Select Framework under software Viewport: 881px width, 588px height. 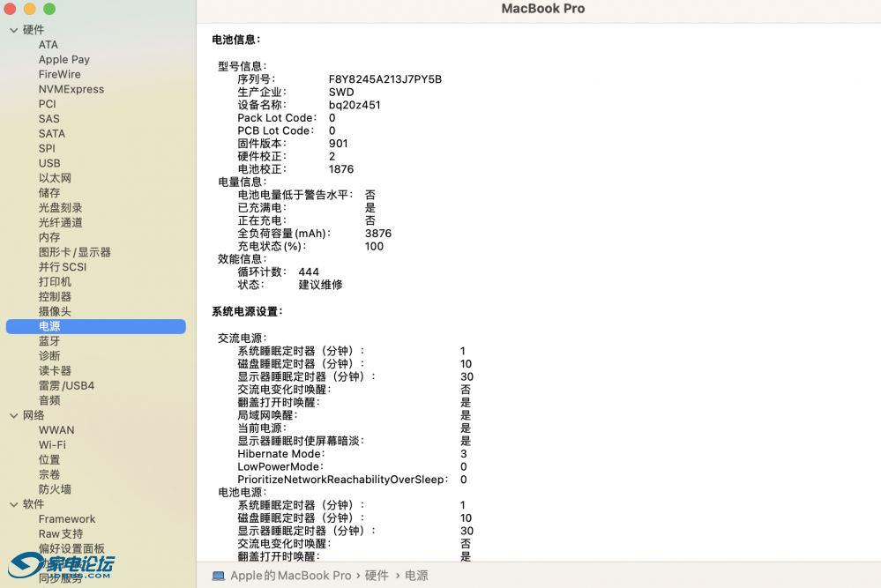click(67, 519)
